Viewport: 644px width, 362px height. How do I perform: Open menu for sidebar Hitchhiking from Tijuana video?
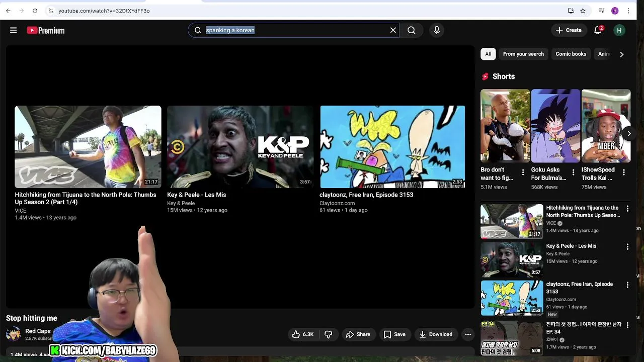tap(627, 208)
